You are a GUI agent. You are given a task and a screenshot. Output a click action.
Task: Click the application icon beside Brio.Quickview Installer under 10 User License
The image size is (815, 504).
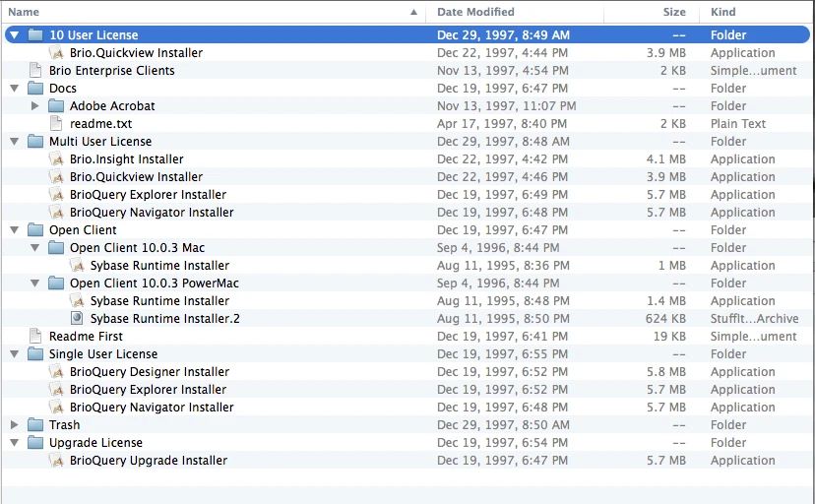56,52
